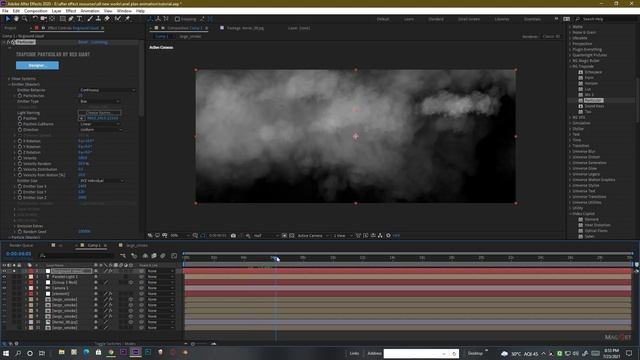
Task: Switch to Project panel tab
Action: pos(10,28)
